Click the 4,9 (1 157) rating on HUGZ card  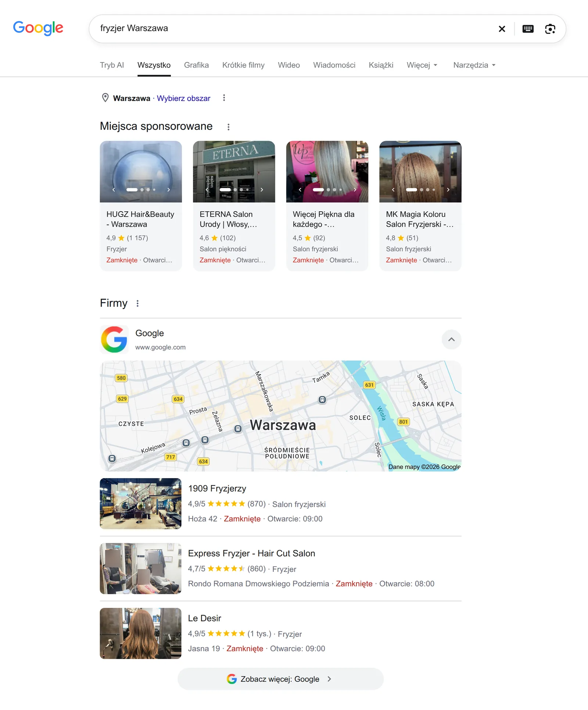127,238
